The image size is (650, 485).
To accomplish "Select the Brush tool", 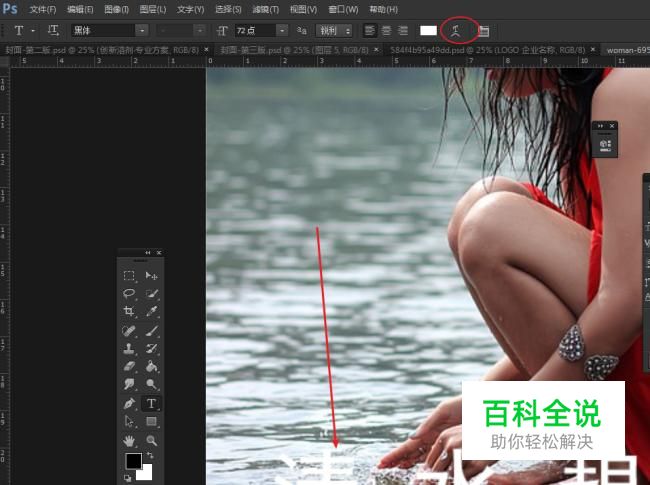I will (151, 330).
